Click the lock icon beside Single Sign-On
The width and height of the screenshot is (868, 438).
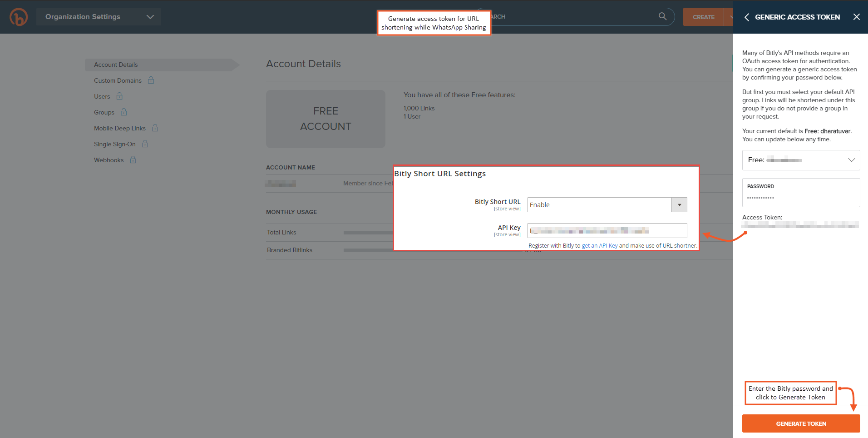[x=145, y=144]
